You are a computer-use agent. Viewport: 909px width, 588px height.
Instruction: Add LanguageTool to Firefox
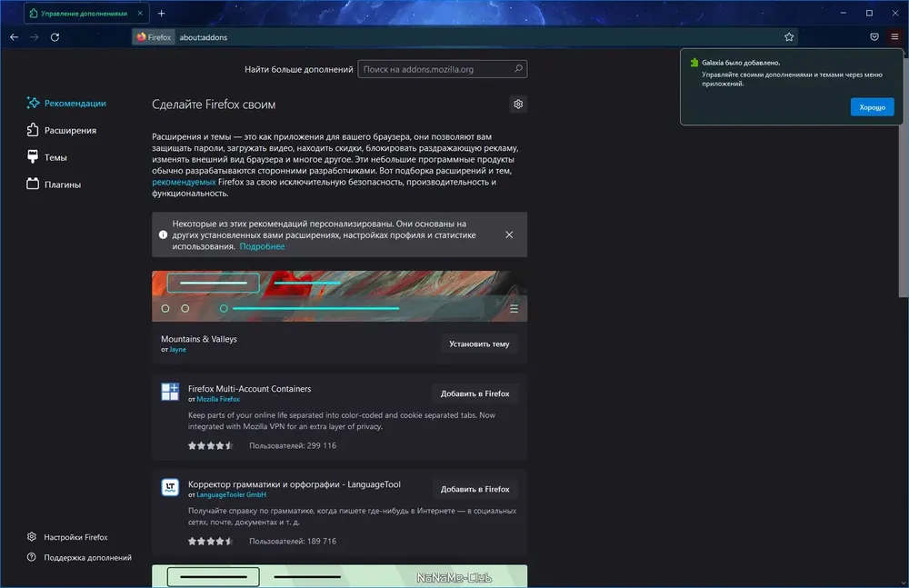pyautogui.click(x=474, y=490)
